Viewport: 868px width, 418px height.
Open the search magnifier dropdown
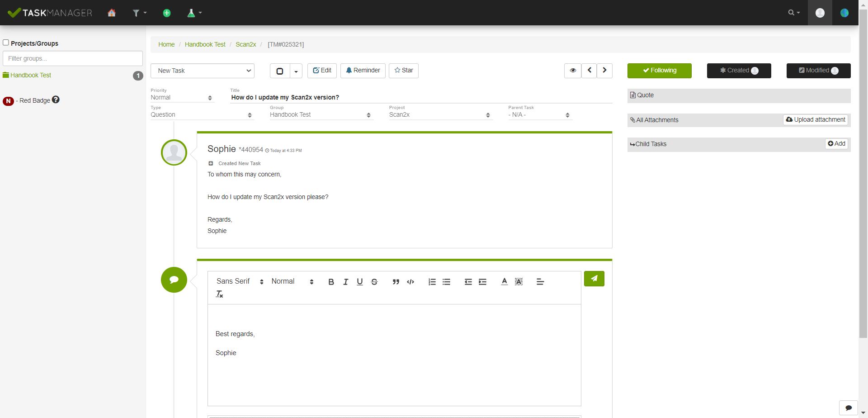tap(794, 13)
